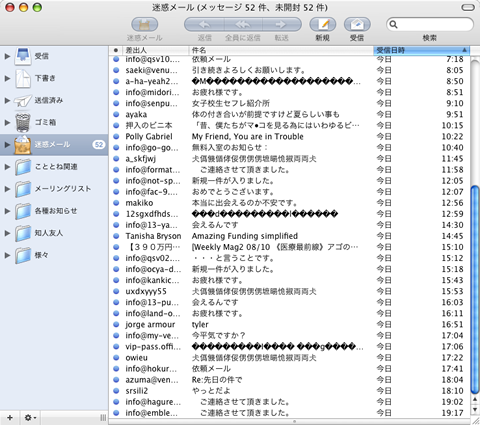
Task: Open the 知人友人 folder icon
Action: click(x=23, y=233)
